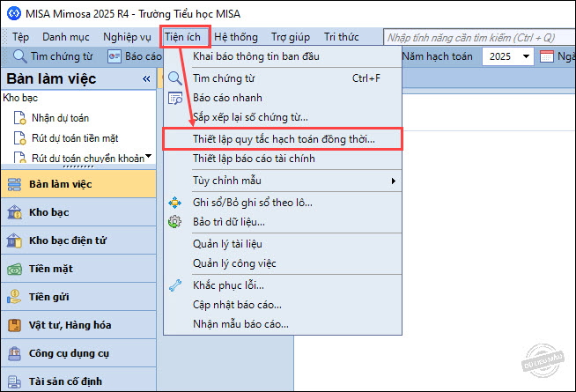Select Bảo trì dữ liệu entry
The image size is (576, 392).
(x=282, y=222)
